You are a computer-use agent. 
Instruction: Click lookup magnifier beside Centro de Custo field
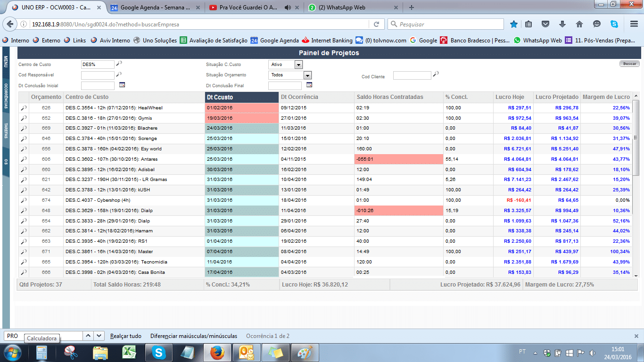coord(119,64)
